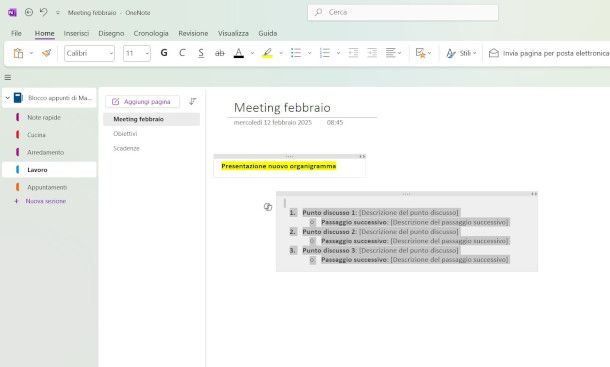Click the Blocco appunti notebook icon

18,98
